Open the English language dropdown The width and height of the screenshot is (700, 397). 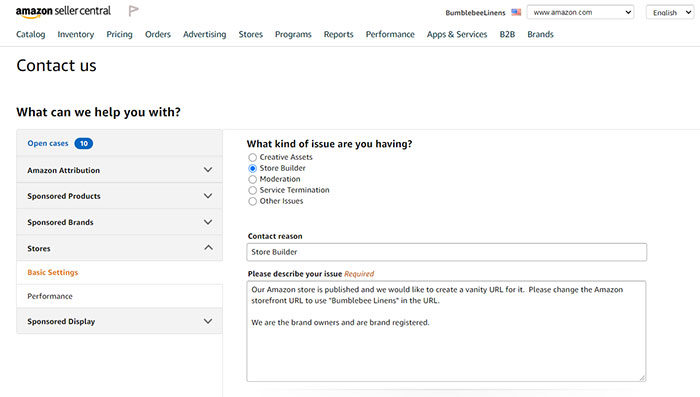point(671,12)
